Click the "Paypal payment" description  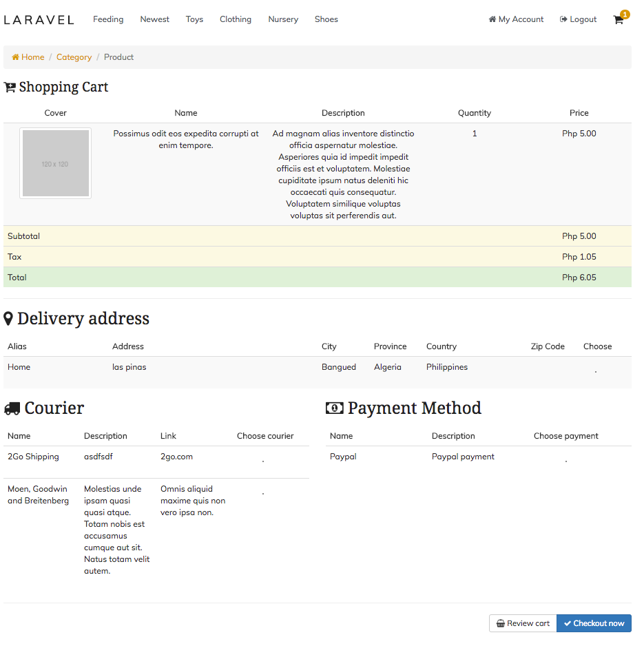pyautogui.click(x=463, y=457)
